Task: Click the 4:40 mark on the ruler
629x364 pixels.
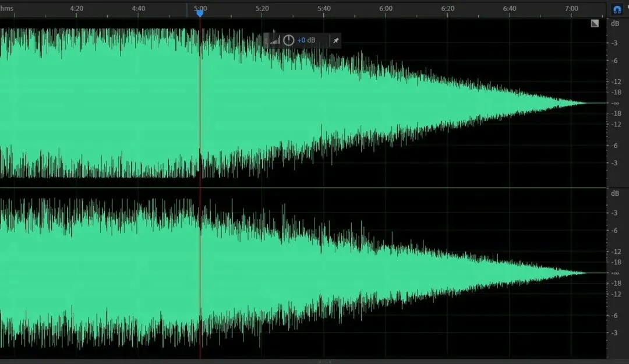Action: [139, 8]
